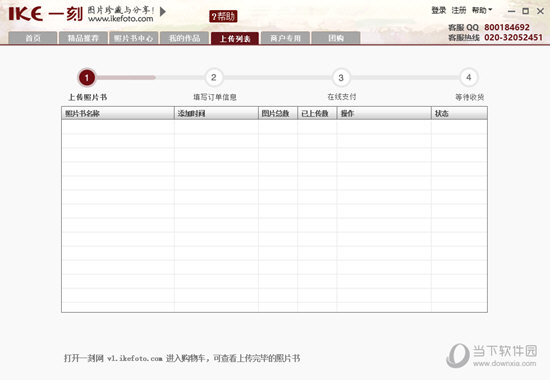The image size is (550, 380).
Task: Sort by 照片书名称 column header
Action: 118,113
